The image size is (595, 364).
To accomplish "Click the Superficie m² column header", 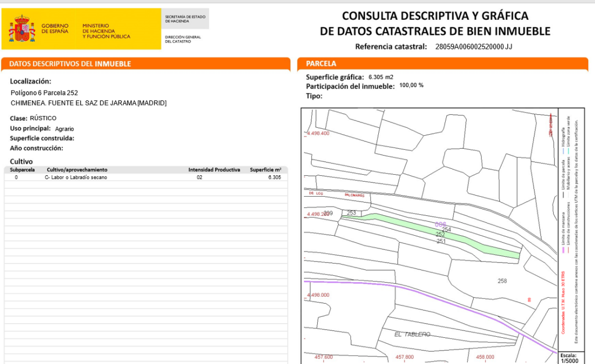I will point(266,170).
